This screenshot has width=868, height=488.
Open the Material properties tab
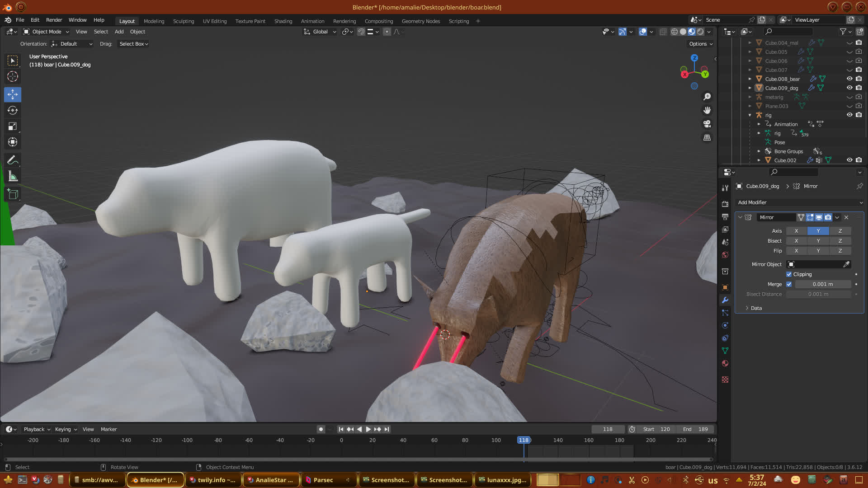[725, 363]
